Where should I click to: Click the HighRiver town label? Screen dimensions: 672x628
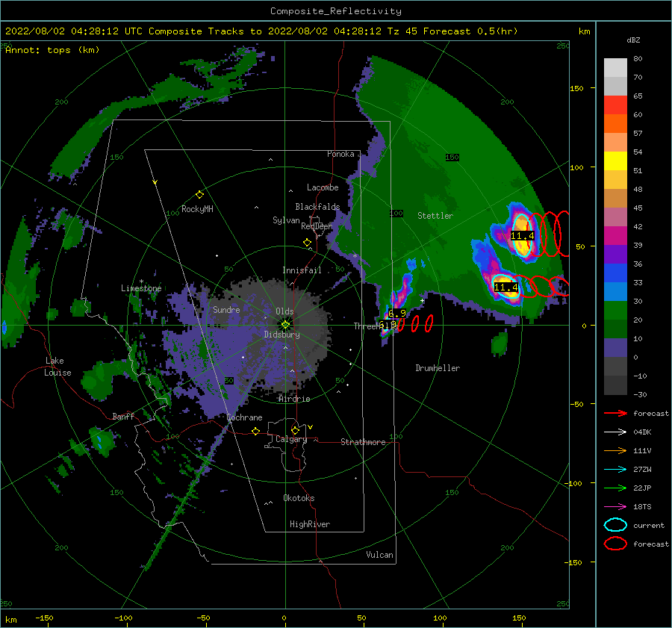point(310,524)
